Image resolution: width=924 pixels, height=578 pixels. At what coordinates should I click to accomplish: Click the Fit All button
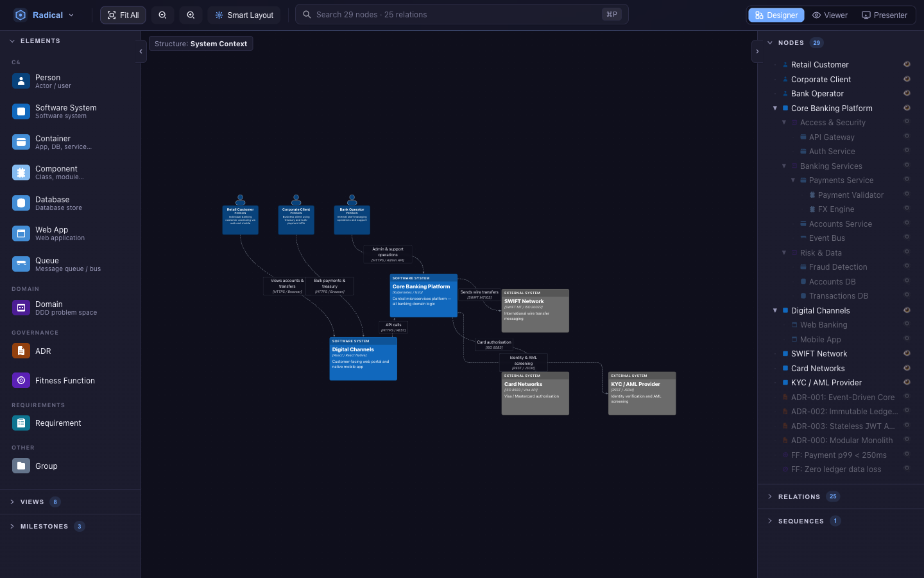point(123,15)
